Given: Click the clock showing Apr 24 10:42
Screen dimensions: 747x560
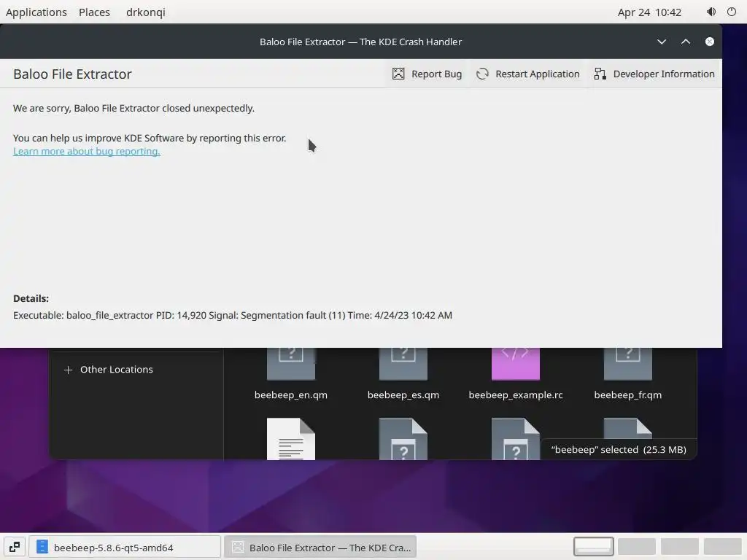Looking at the screenshot, I should (649, 12).
